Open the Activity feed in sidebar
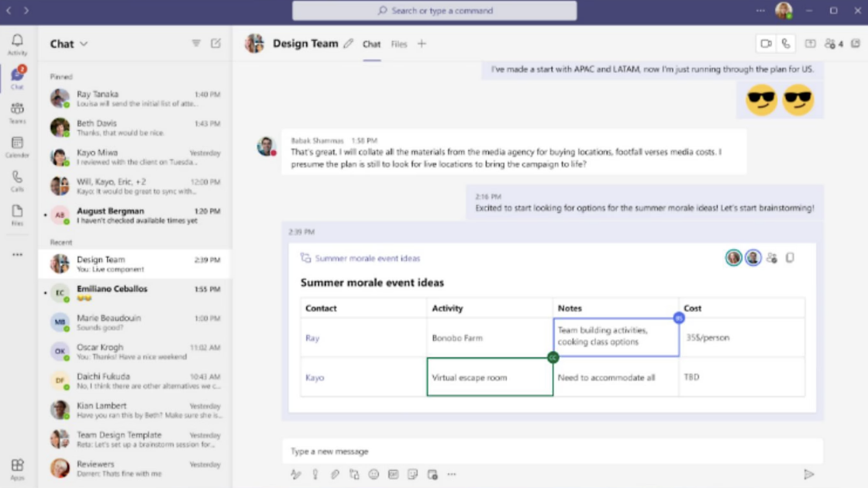 pos(17,44)
